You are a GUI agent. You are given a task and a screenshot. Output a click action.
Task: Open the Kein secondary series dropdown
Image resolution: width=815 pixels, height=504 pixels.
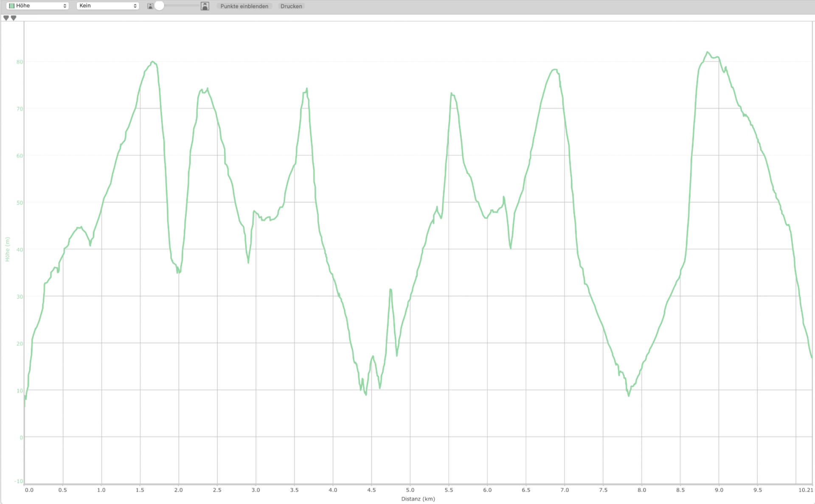point(108,6)
